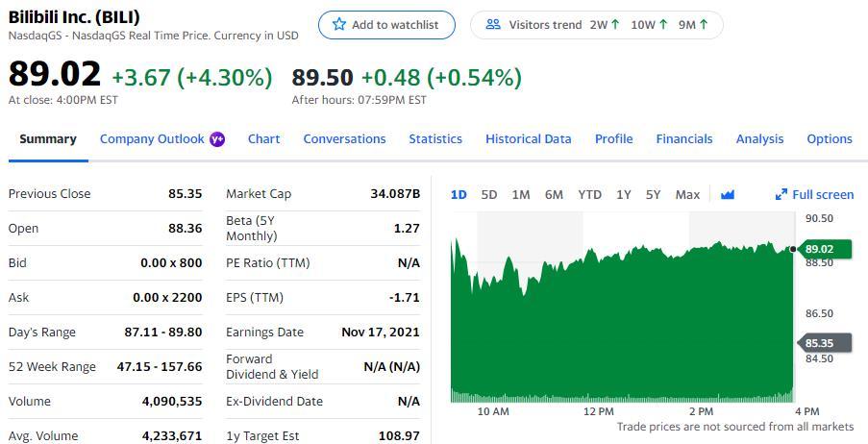Image resolution: width=868 pixels, height=444 pixels.
Task: Click the 10W up arrow trend indicator
Action: 663,24
